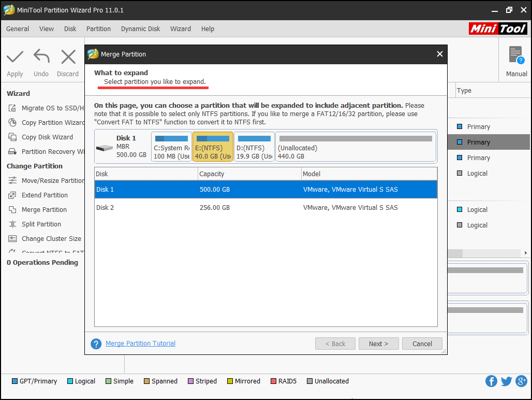Screen dimensions: 532x400
Task: Click the Extend Partition icon
Action: (12, 195)
